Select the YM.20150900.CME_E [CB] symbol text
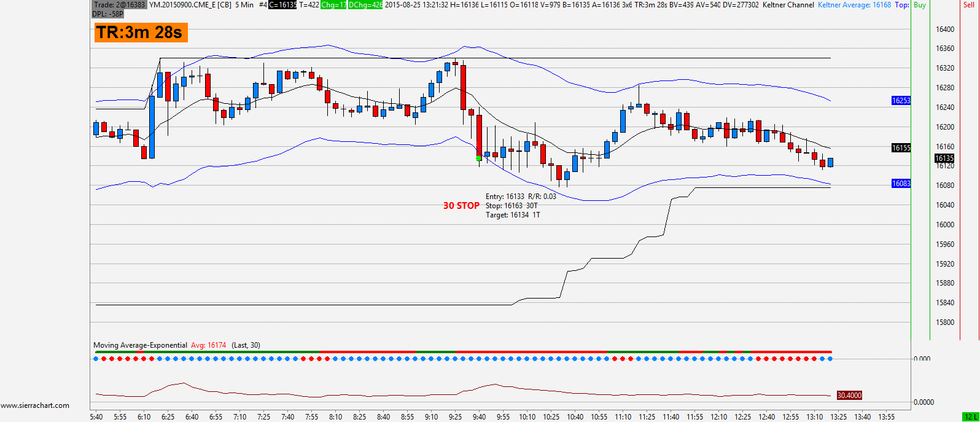The height and width of the screenshot is (422, 980). pyautogui.click(x=190, y=4)
